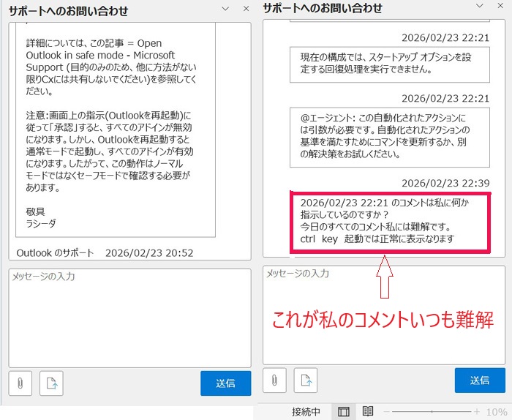
Task: Adjust the zoom slider in status bar
Action: point(432,412)
